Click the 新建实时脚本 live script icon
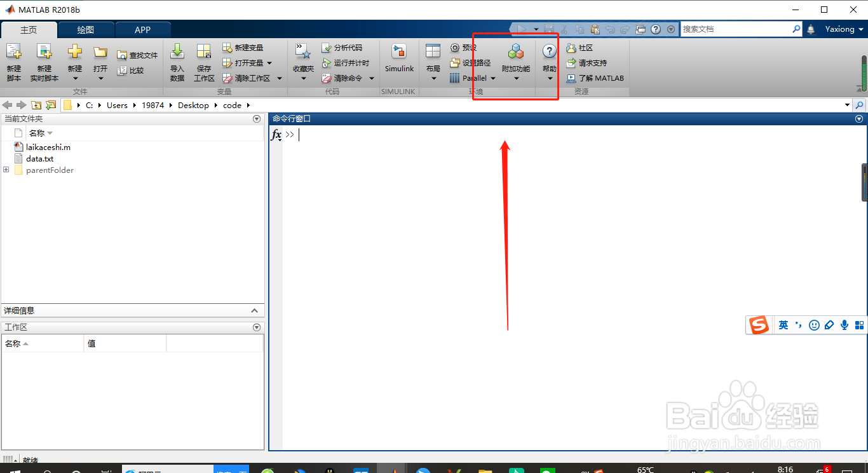Viewport: 868px width, 473px height. 44,51
